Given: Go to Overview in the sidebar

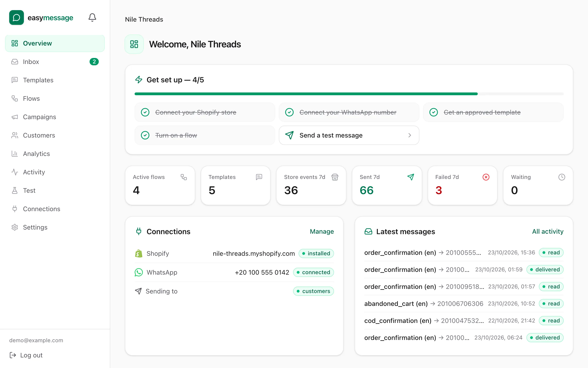Looking at the screenshot, I should point(55,43).
